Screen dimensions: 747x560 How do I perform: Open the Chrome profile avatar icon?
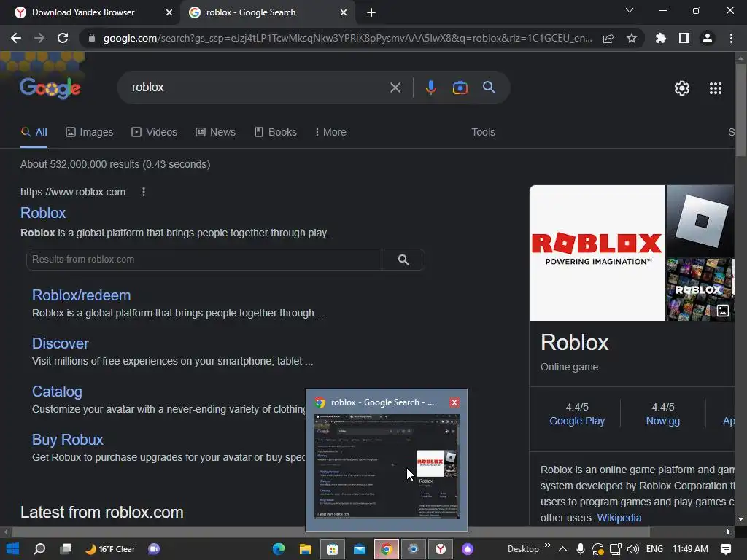point(708,38)
